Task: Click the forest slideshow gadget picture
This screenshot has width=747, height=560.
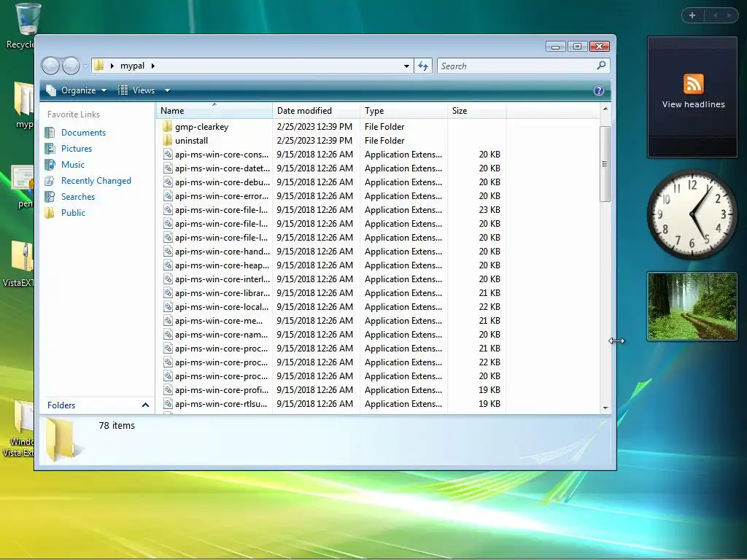Action: [692, 307]
